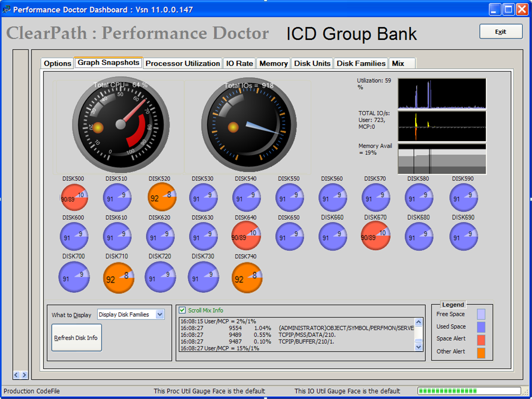Click the DISK720 pie chart icon
This screenshot has height=399, width=532.
(160, 277)
